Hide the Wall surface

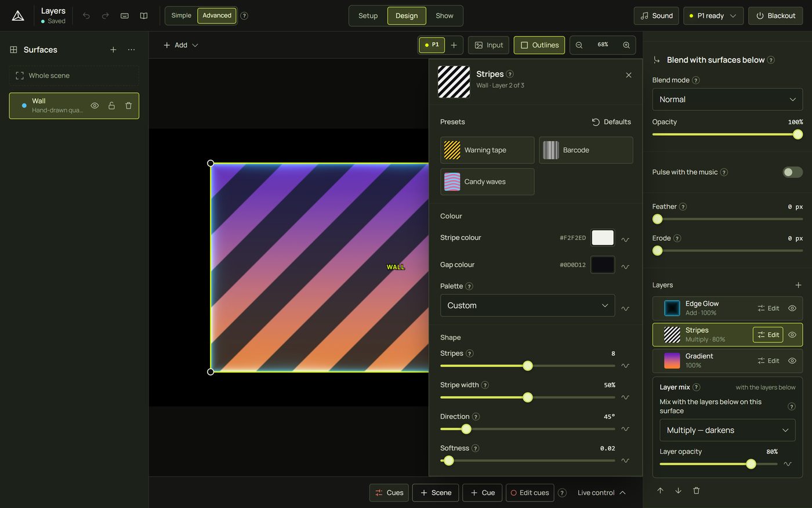pyautogui.click(x=95, y=106)
